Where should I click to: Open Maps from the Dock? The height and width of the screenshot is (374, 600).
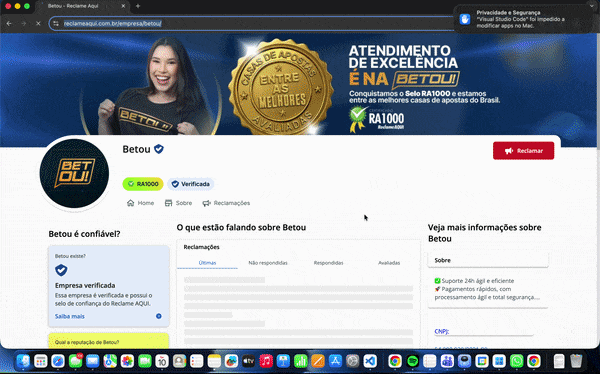(x=110, y=361)
